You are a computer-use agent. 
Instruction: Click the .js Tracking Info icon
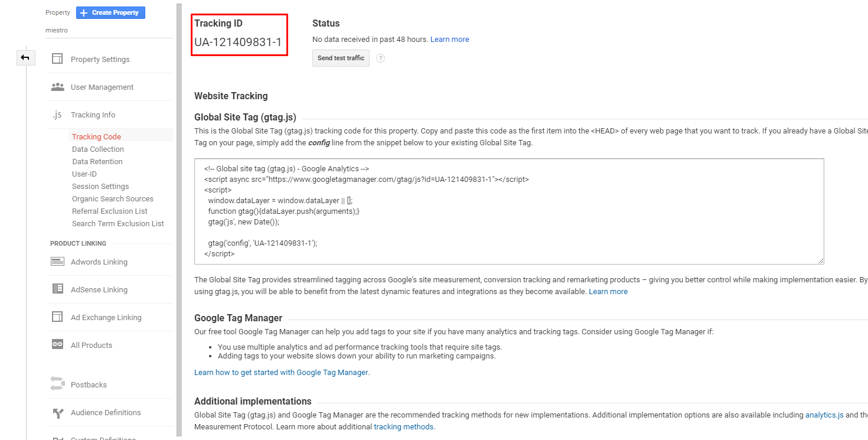click(x=57, y=115)
